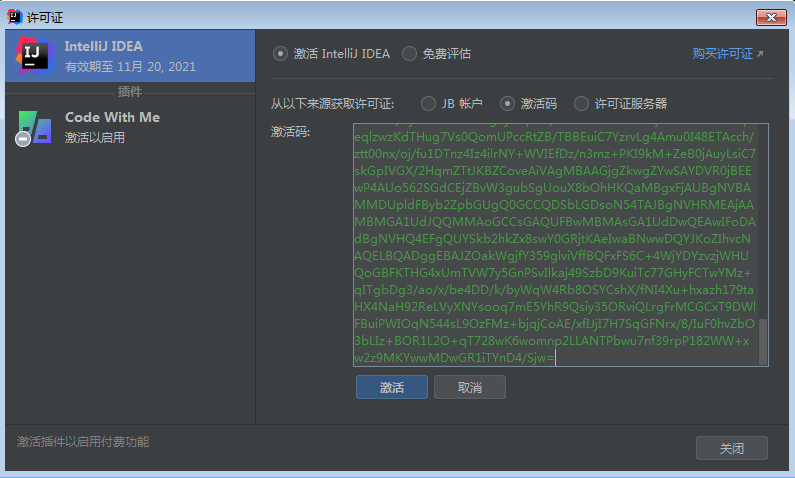Click the 有效期至 11月 20, 2021 text
This screenshot has height=478, width=795.
pos(130,67)
